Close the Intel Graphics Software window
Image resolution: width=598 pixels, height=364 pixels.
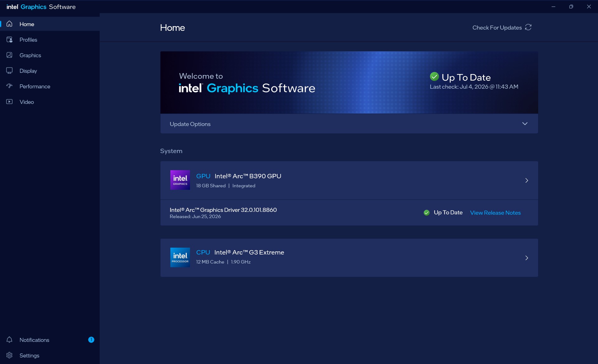tap(589, 7)
